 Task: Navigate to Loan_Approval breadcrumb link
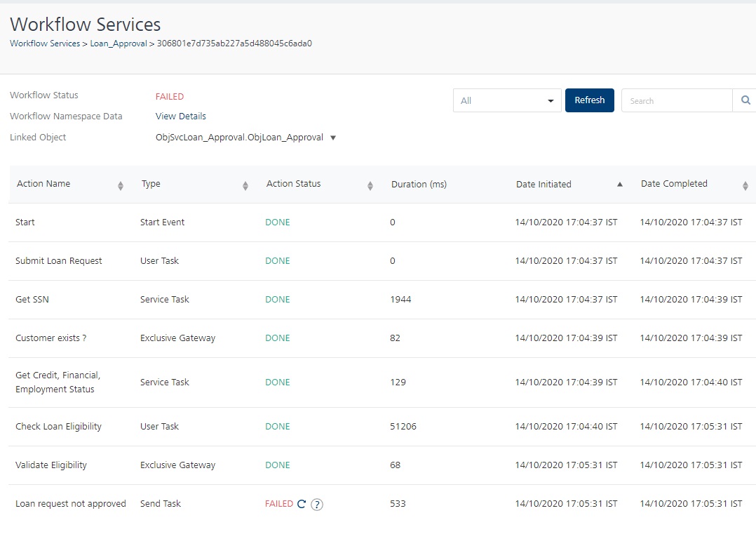pos(119,44)
